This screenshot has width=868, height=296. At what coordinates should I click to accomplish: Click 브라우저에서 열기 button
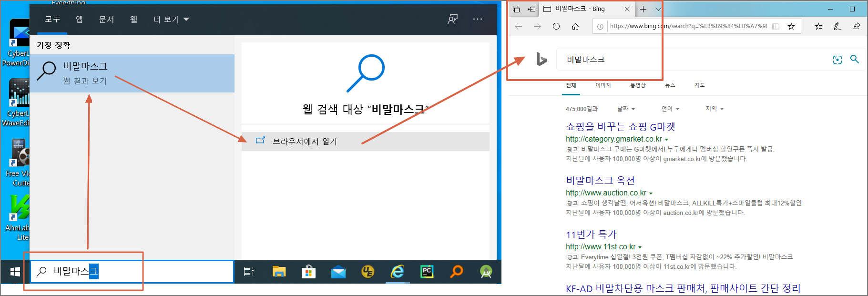pos(366,142)
